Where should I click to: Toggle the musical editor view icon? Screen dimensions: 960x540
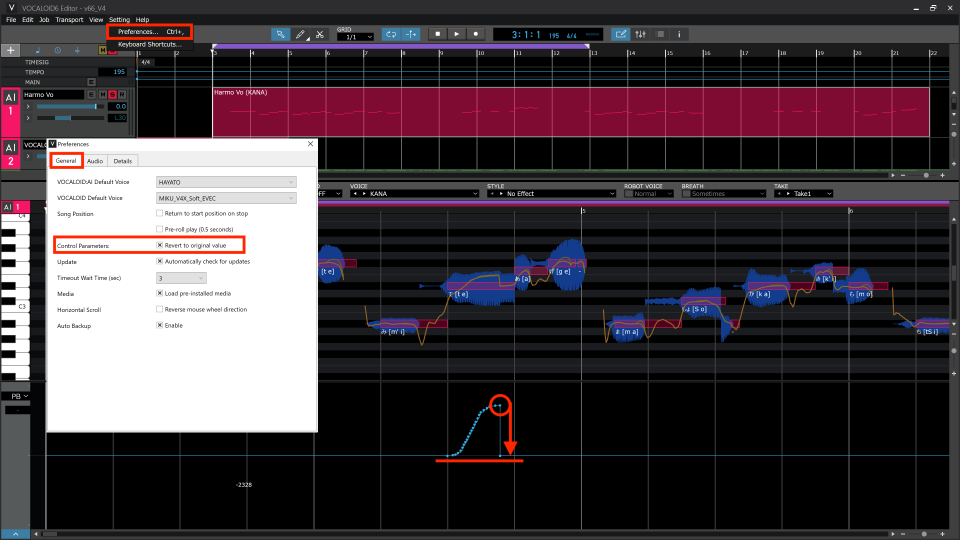click(621, 34)
